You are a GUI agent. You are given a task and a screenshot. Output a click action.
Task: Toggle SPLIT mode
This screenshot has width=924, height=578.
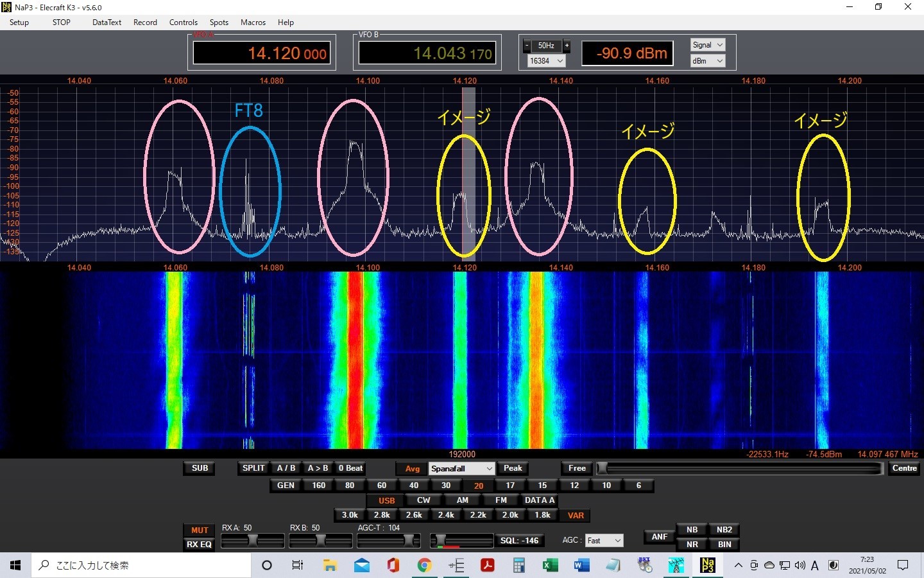tap(253, 468)
